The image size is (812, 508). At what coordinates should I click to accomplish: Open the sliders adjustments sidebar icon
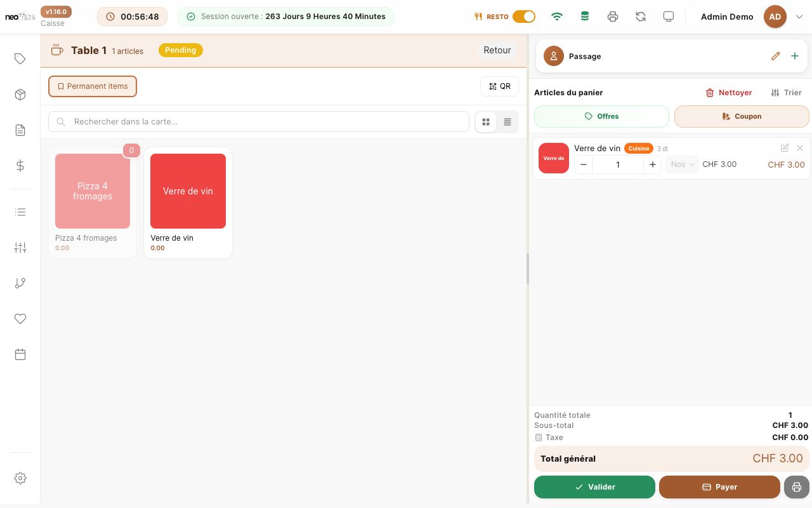pos(20,248)
